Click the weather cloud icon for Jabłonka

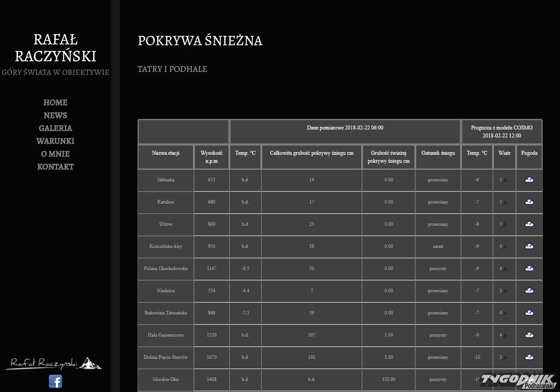pos(529,180)
